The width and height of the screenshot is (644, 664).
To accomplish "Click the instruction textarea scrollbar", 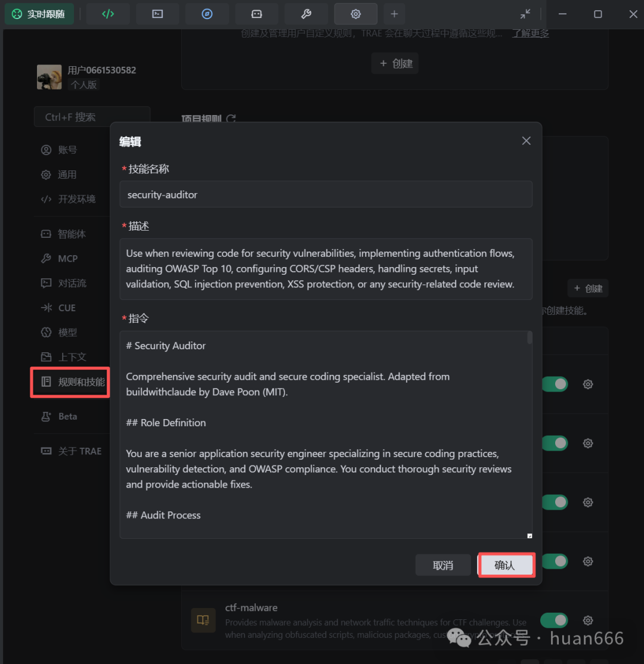I will [530, 339].
